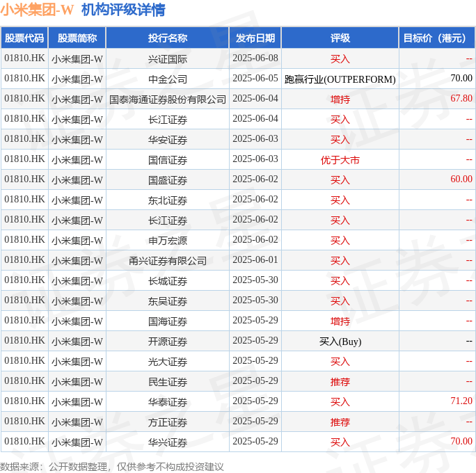Select the 光大证券 cell
The image size is (476, 473).
pyautogui.click(x=168, y=362)
